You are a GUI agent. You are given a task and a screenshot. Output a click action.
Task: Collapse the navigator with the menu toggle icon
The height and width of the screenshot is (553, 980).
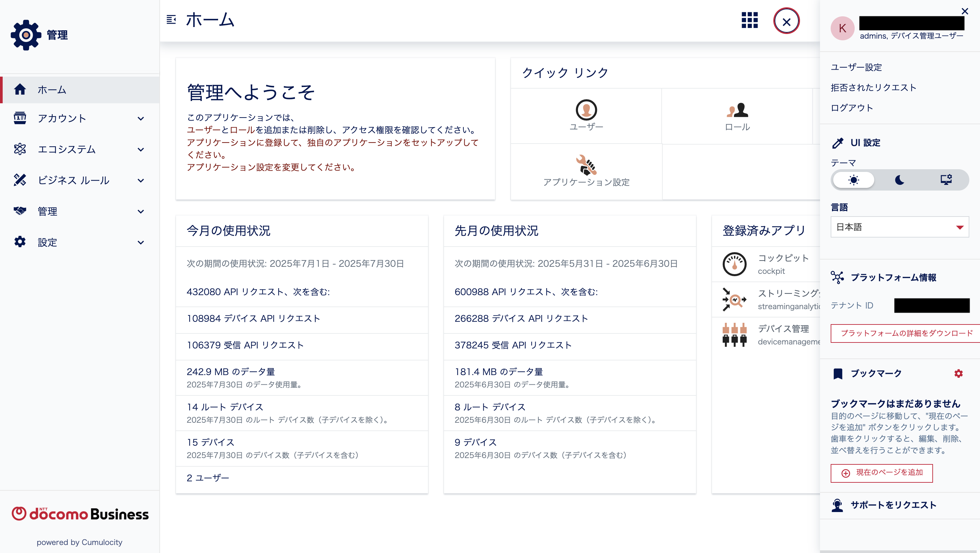tap(171, 19)
